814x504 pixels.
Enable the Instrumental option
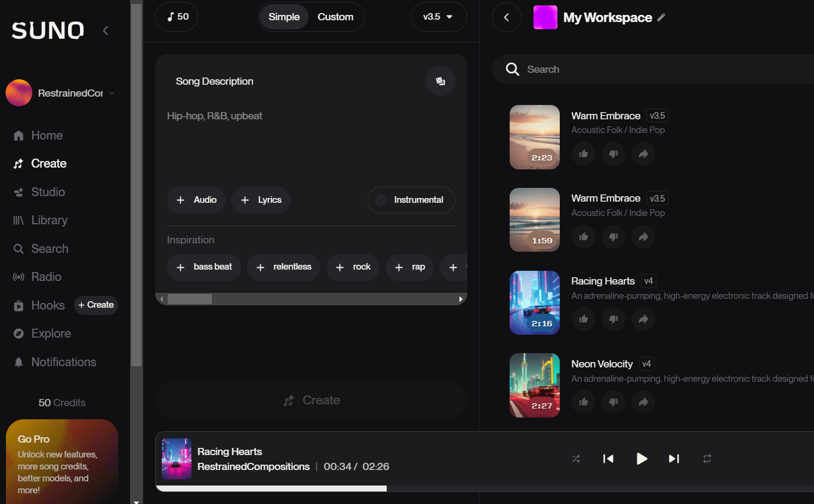tap(411, 200)
